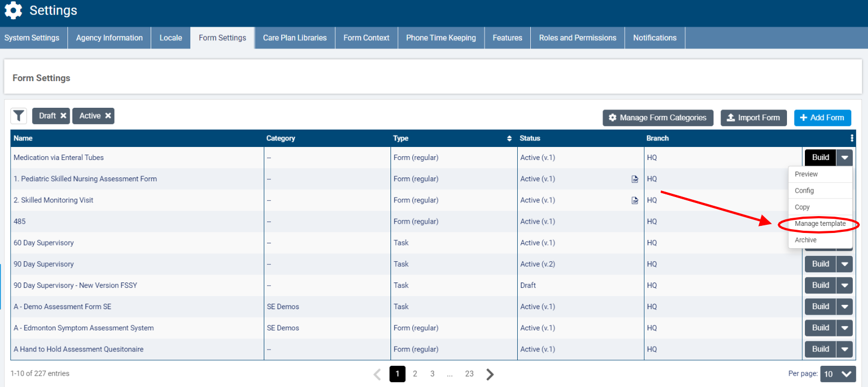Viewport: 868px width, 387px height.
Task: Remove the Active filter chip
Action: (108, 116)
